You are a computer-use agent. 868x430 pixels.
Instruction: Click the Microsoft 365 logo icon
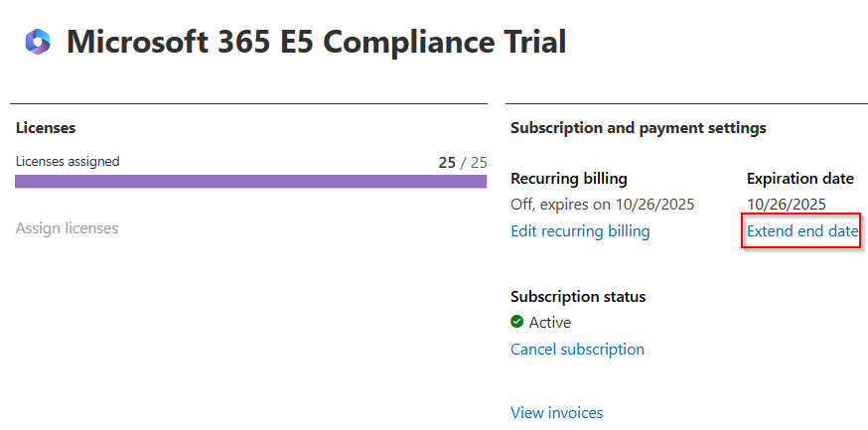point(39,42)
